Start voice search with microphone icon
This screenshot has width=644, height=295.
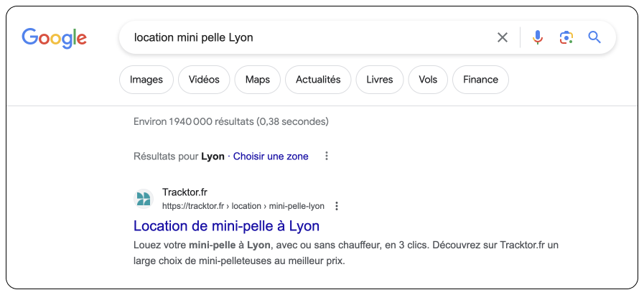tap(537, 37)
